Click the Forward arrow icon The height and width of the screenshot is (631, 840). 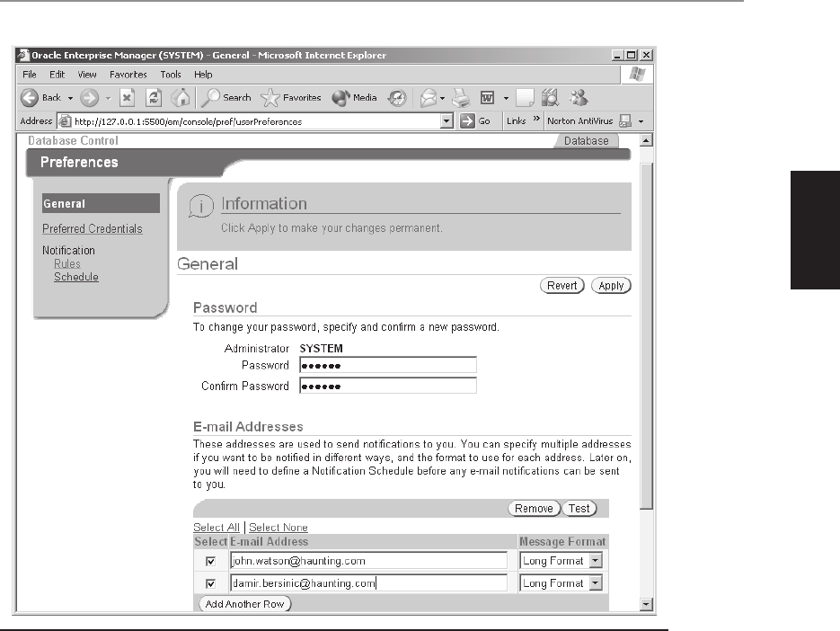pyautogui.click(x=90, y=98)
